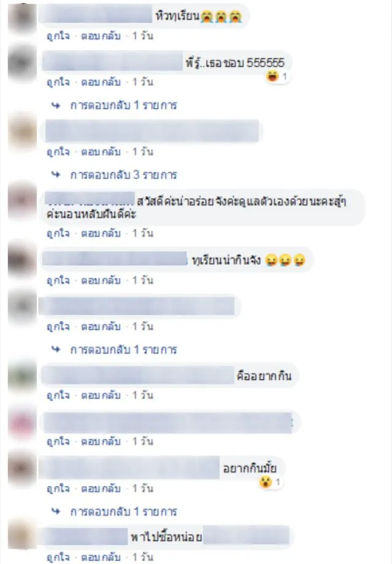The height and width of the screenshot is (564, 392).
Task: Click ตอบกลับ under the ทุเรียนน่ากินจัง comment
Action: 100,280
